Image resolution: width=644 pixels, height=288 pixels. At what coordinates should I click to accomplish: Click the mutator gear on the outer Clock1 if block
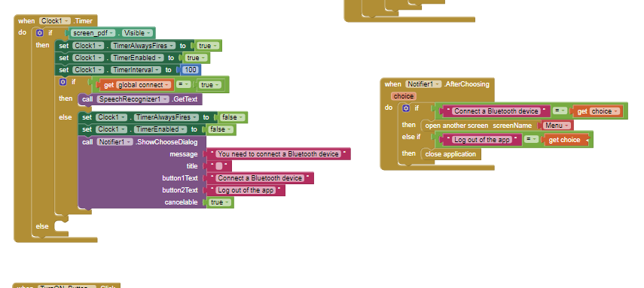(x=39, y=33)
